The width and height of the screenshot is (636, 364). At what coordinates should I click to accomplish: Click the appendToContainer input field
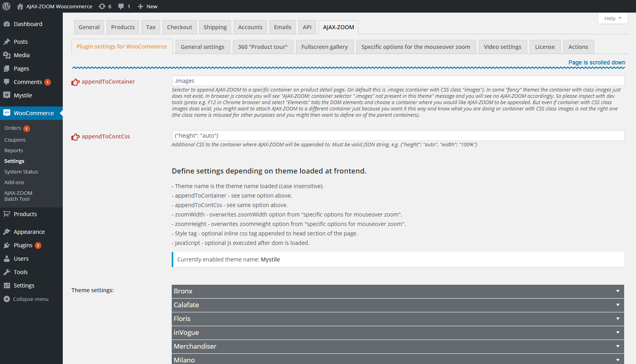[398, 81]
